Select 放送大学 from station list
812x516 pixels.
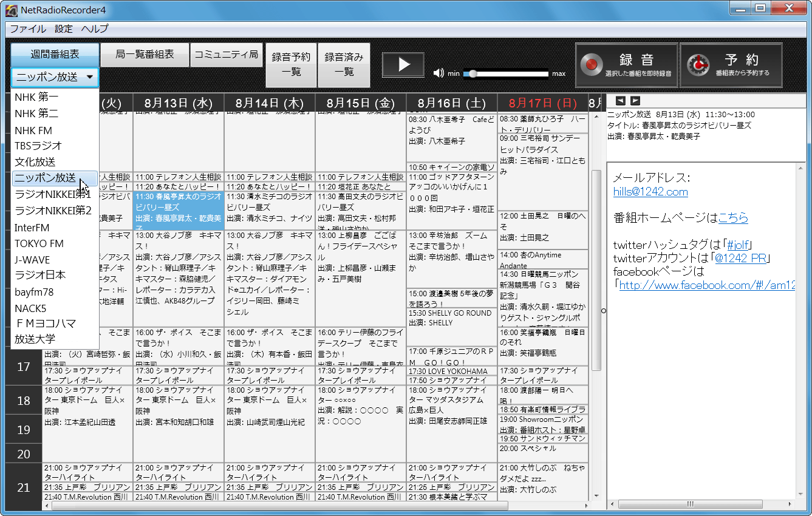point(55,339)
